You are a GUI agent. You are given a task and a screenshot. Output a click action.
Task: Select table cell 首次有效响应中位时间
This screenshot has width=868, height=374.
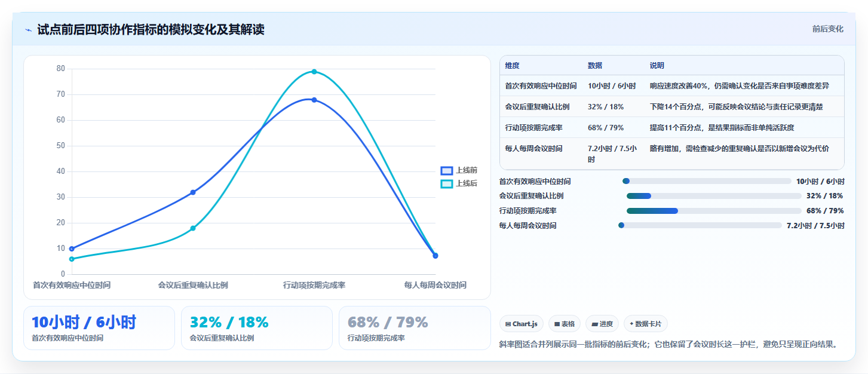coord(541,86)
